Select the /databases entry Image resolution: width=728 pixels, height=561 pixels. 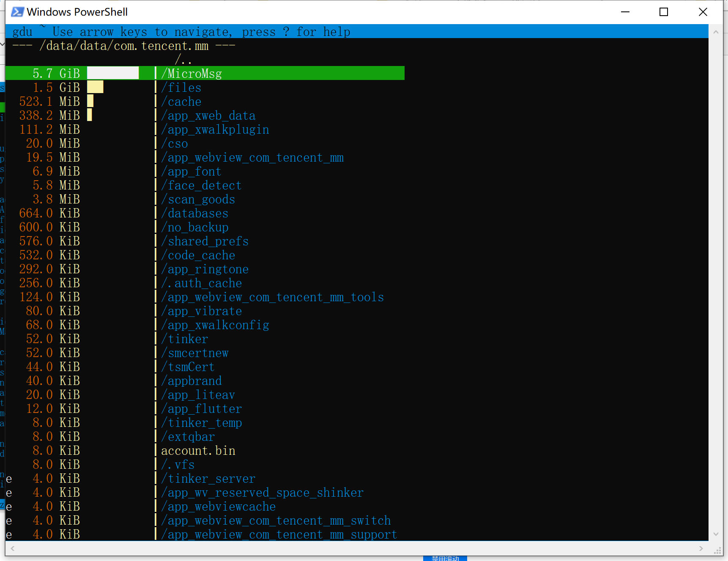pos(194,213)
